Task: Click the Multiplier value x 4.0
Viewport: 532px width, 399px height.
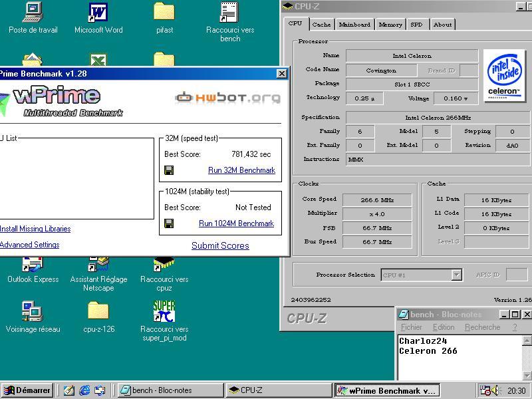Action: (377, 214)
